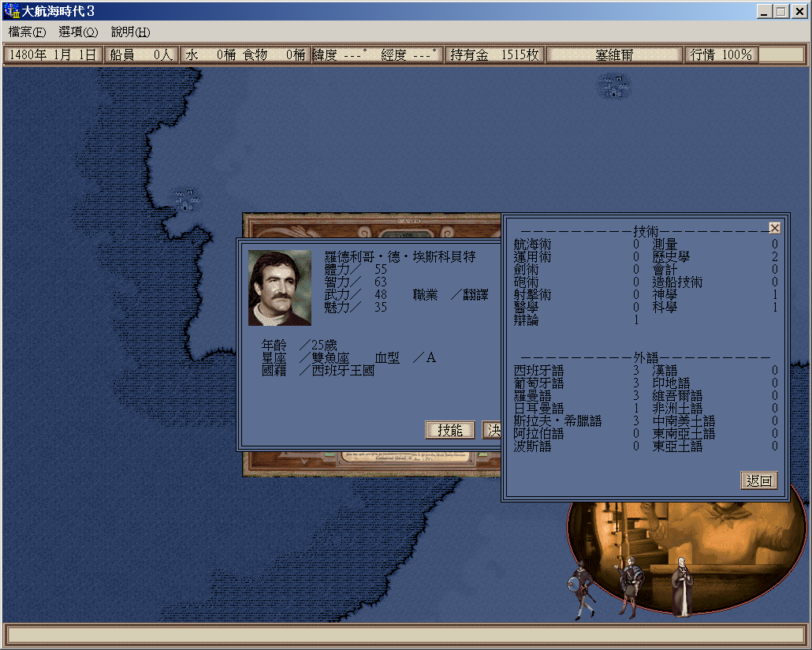Click the partially hidden 決 confirm button
This screenshot has height=650, width=812.
pyautogui.click(x=491, y=430)
